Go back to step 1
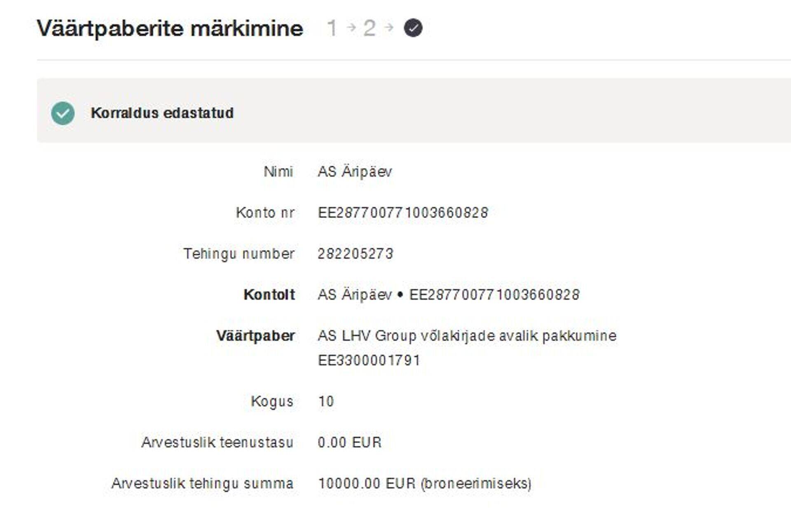This screenshot has height=532, width=791. pos(332,28)
